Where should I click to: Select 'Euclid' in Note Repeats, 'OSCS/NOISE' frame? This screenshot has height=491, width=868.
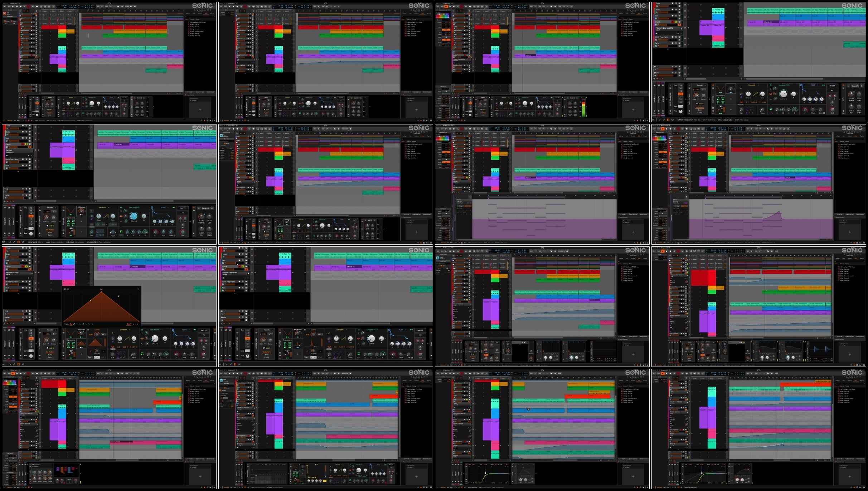pos(50,235)
